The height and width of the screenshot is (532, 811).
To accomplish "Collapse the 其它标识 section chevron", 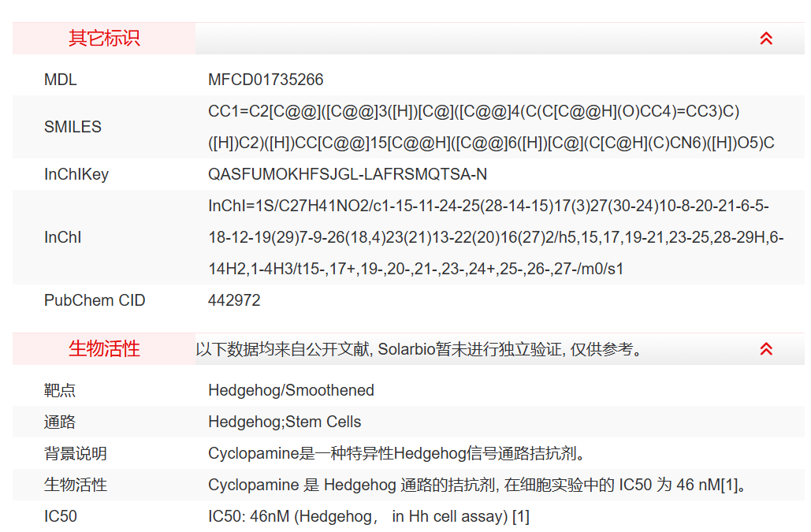I will point(765,39).
